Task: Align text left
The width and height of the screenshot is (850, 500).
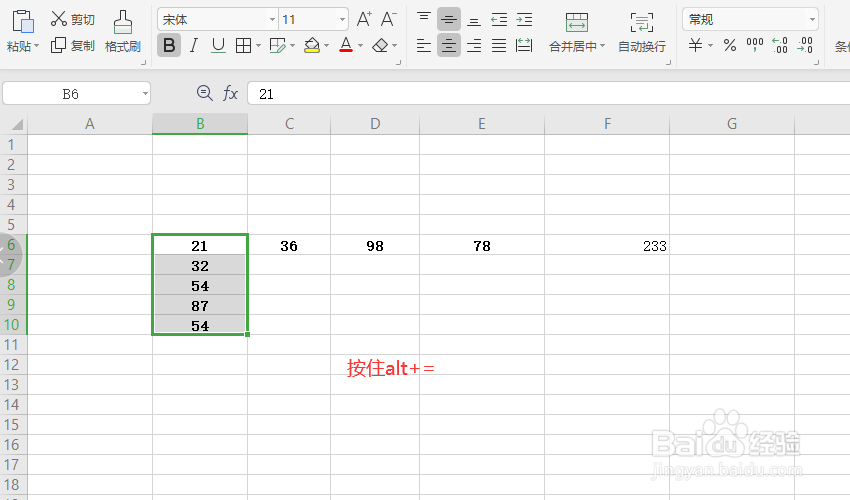Action: click(424, 46)
